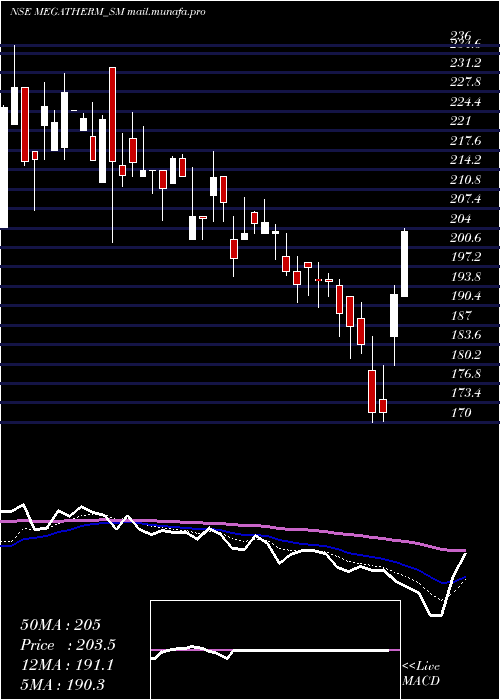
Task: Click the 180.2 price axis label
Action: pos(465,354)
